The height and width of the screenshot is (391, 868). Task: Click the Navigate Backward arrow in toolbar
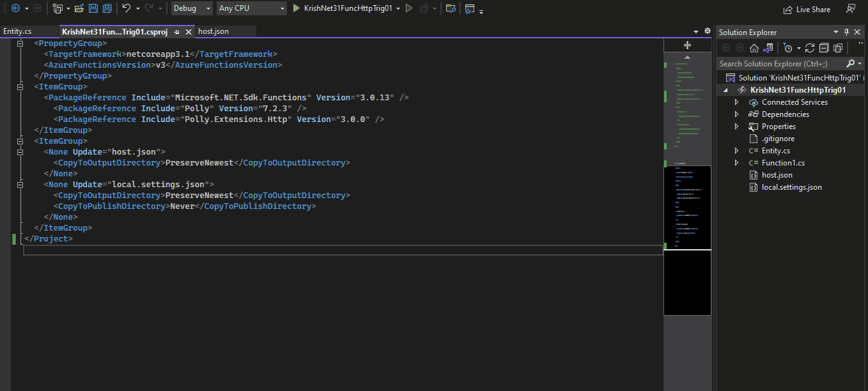[15, 8]
